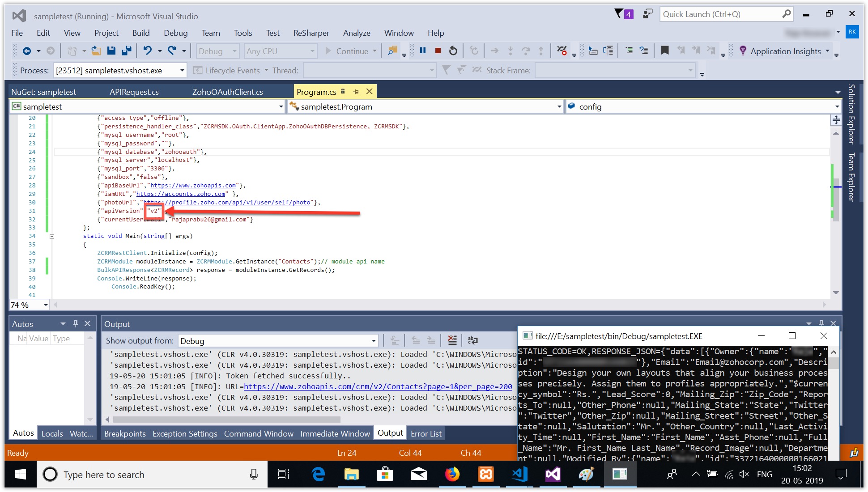The height and width of the screenshot is (492, 868).
Task: Open the ReSharper menu
Action: pyautogui.click(x=311, y=33)
